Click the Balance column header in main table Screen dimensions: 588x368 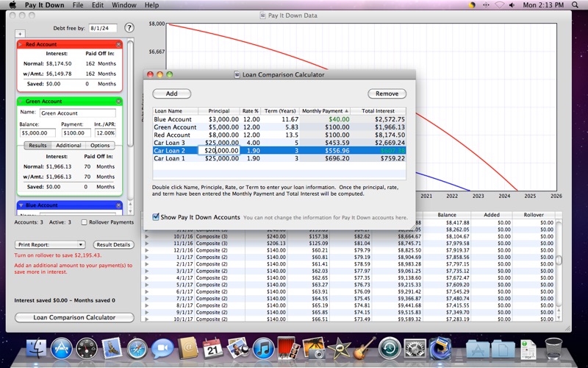point(447,215)
